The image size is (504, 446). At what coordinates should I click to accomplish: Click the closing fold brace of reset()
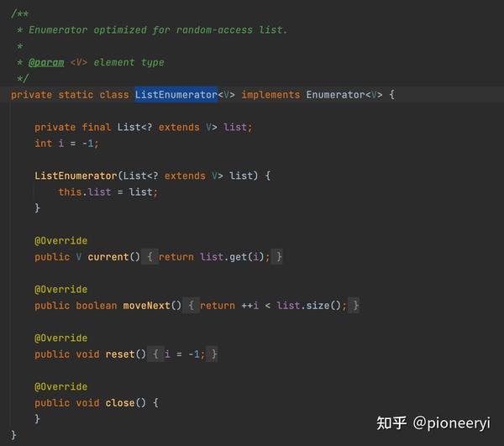click(x=214, y=354)
